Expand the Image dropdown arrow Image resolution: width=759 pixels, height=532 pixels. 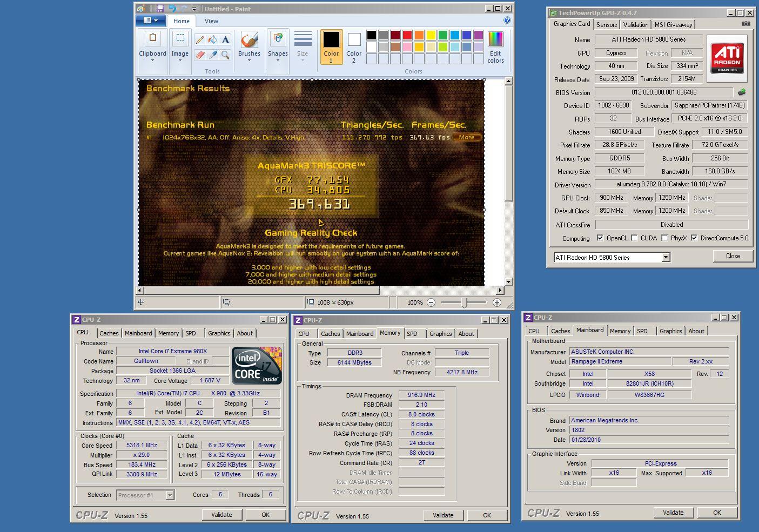pyautogui.click(x=180, y=60)
